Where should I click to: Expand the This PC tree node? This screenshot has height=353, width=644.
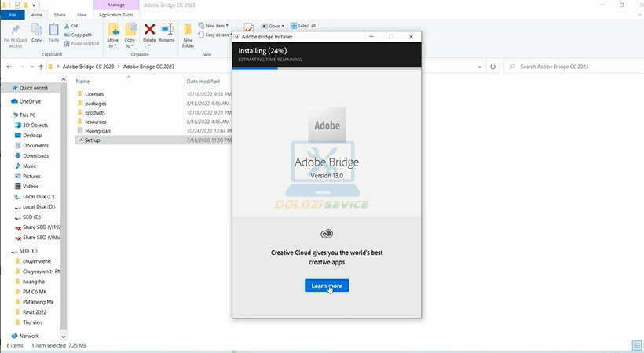pyautogui.click(x=7, y=115)
